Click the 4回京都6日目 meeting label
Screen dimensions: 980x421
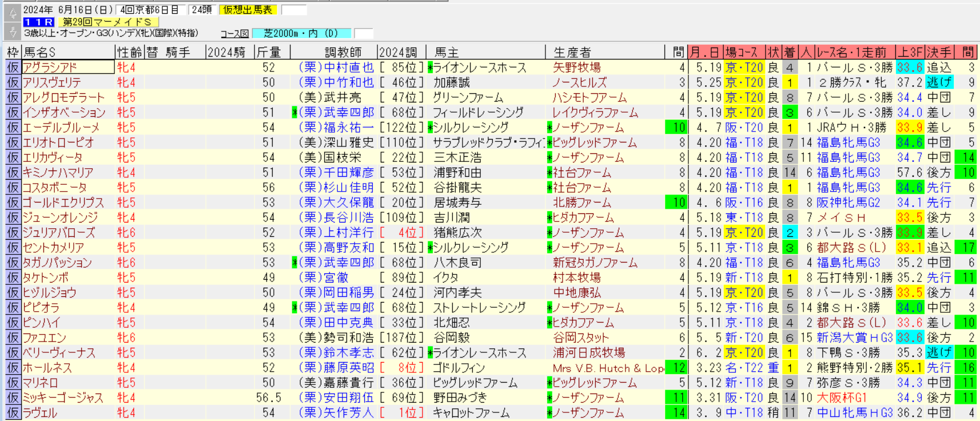(x=150, y=10)
